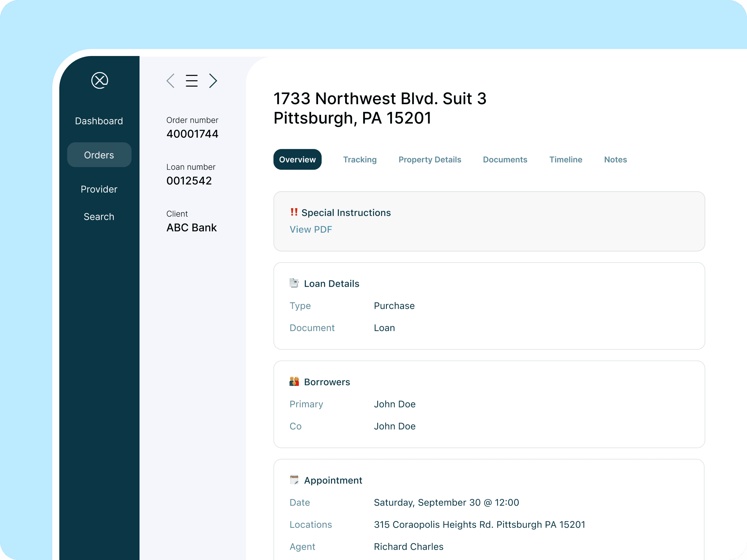Click the Borrowers people icon
This screenshot has height=560, width=747.
[x=294, y=381]
